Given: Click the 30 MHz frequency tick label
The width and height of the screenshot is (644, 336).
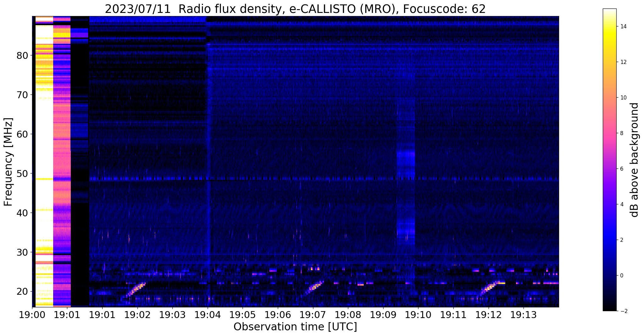Looking at the screenshot, I should point(22,252).
